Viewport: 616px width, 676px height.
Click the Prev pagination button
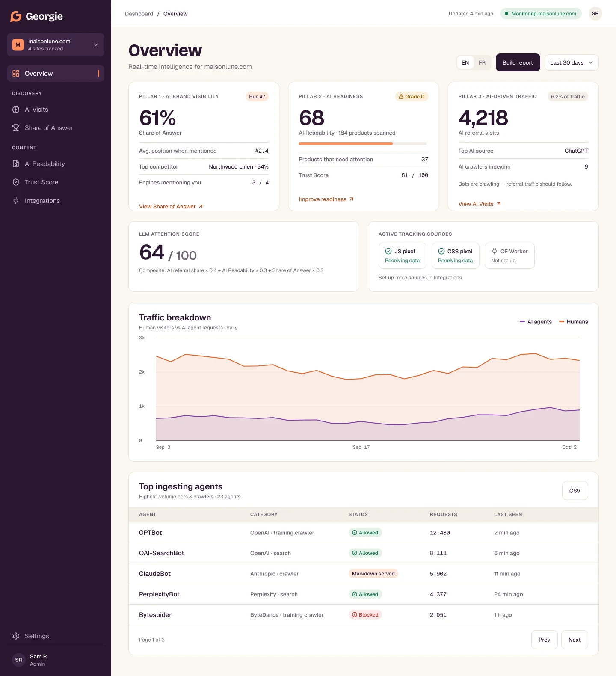click(x=544, y=640)
